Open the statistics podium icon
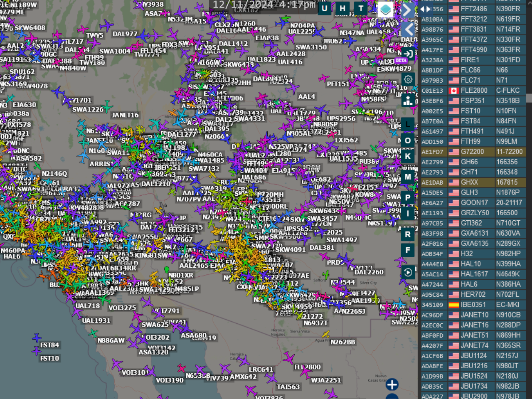532x399 pixels. [408, 100]
